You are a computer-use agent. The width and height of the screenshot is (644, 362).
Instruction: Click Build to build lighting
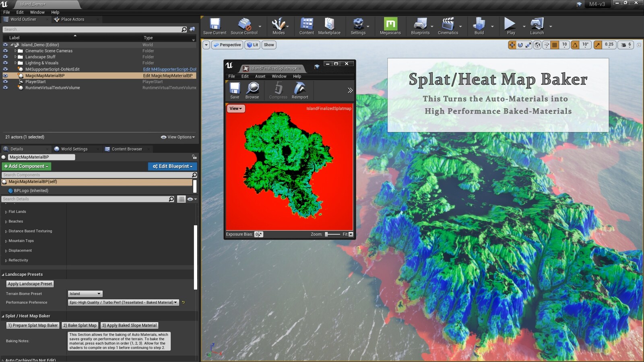click(x=479, y=25)
